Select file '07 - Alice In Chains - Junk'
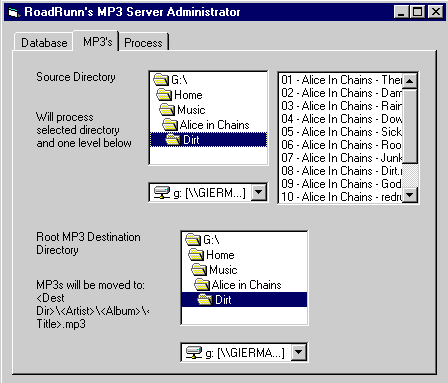 tap(341, 158)
